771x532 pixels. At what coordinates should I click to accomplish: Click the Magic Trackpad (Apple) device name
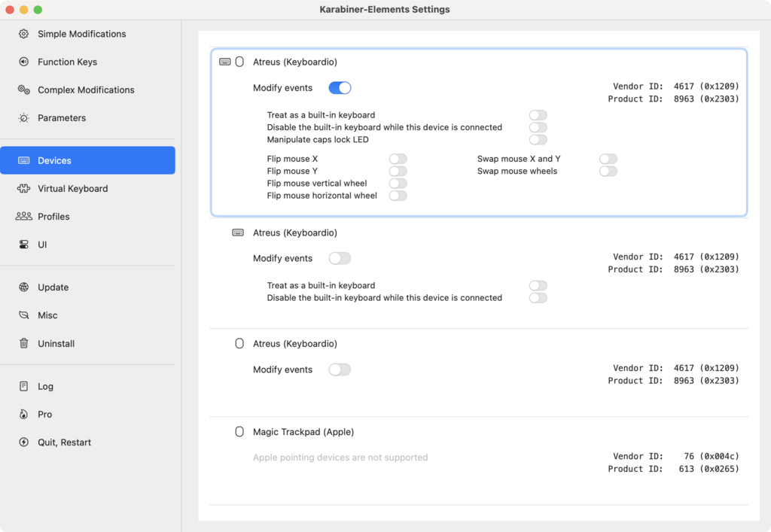coord(303,432)
